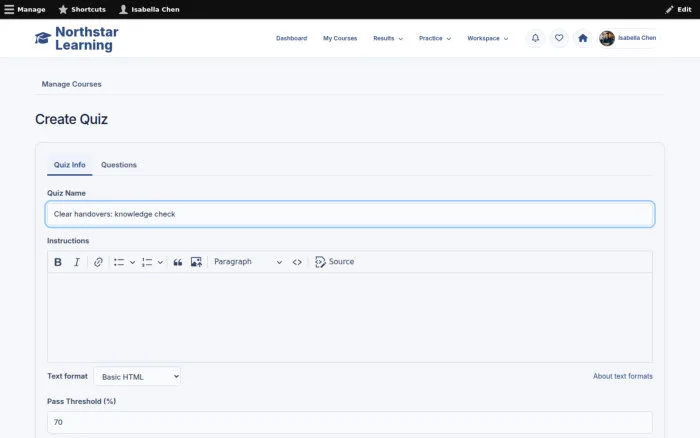700x438 pixels.
Task: Open the Text format select box
Action: click(x=138, y=377)
